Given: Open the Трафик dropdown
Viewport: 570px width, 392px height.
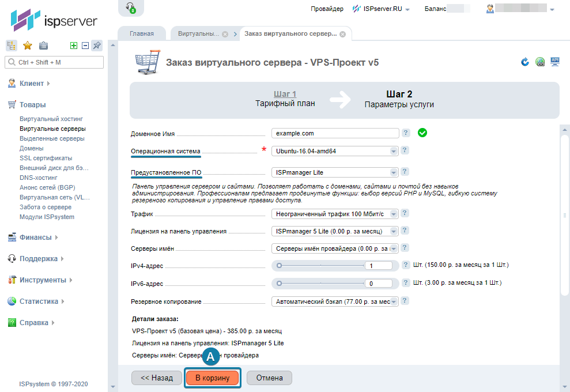Looking at the screenshot, I should (335, 214).
